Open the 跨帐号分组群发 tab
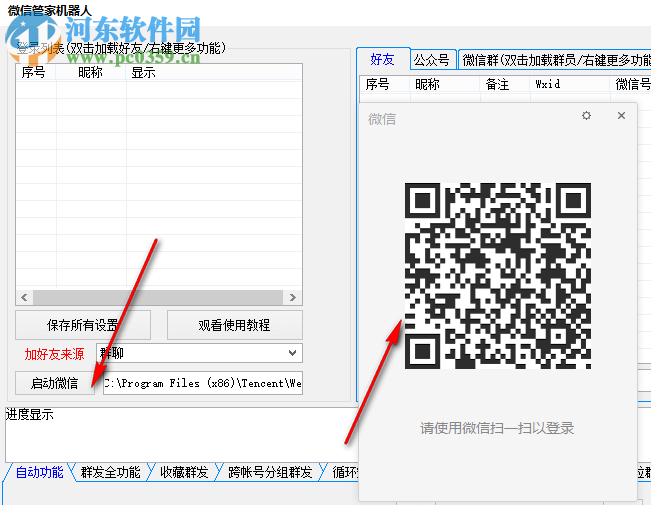Image resolution: width=651 pixels, height=505 pixels. coord(270,472)
